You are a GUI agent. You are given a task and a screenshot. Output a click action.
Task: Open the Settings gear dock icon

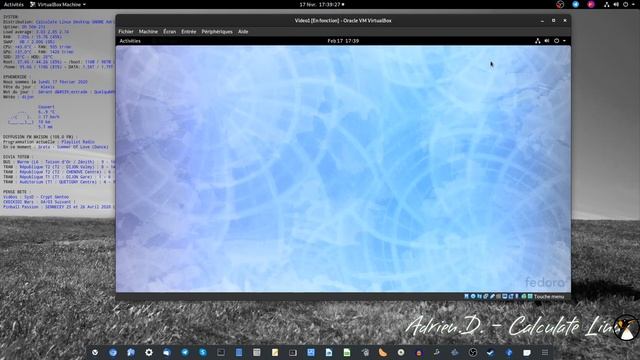(x=149, y=353)
